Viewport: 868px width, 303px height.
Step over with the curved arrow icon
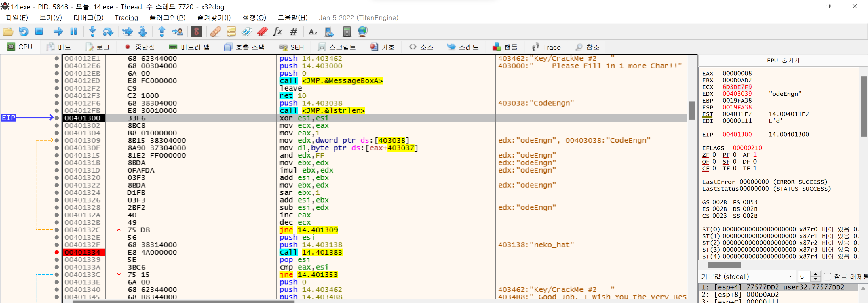pos(108,32)
